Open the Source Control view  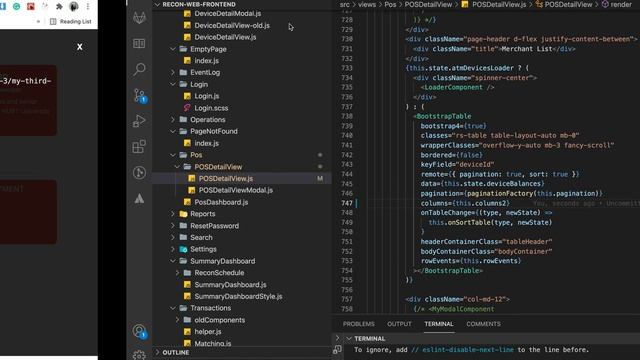[x=139, y=96]
